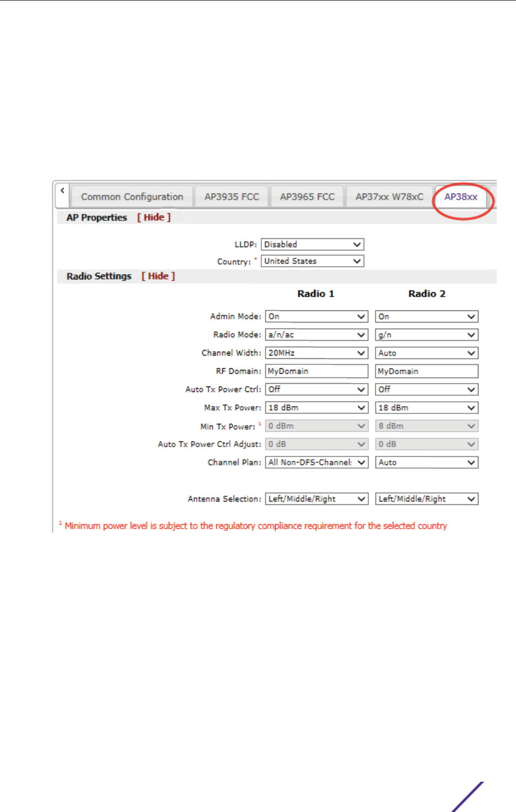Open Radio 2 Radio Mode dropdown
516x812 pixels.
(x=427, y=335)
